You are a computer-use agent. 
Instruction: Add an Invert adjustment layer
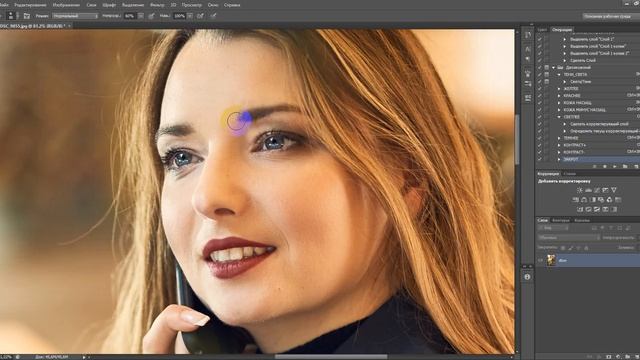[580, 209]
